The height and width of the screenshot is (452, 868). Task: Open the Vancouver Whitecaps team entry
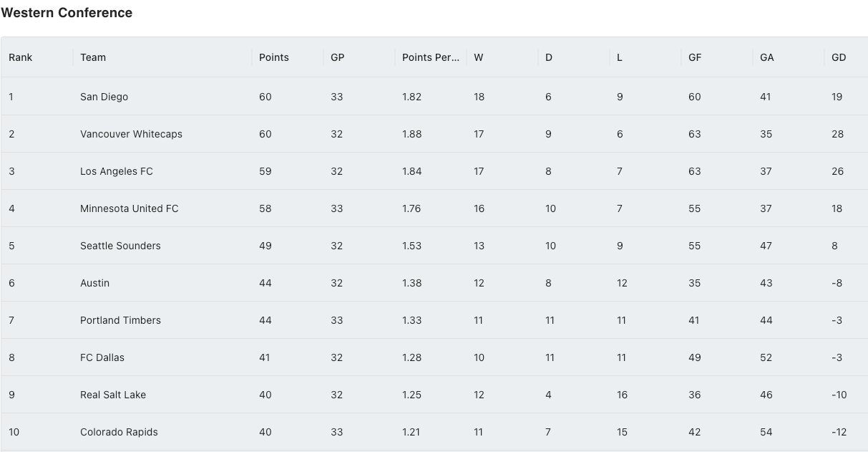[x=131, y=134]
